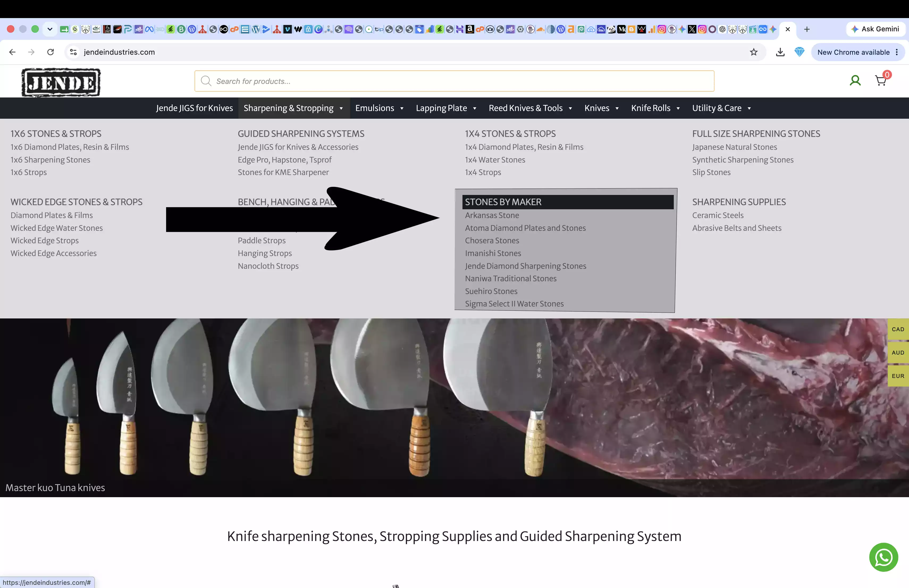Switch to the X (Twitter) tab
This screenshot has height=588, width=909.
click(x=692, y=29)
